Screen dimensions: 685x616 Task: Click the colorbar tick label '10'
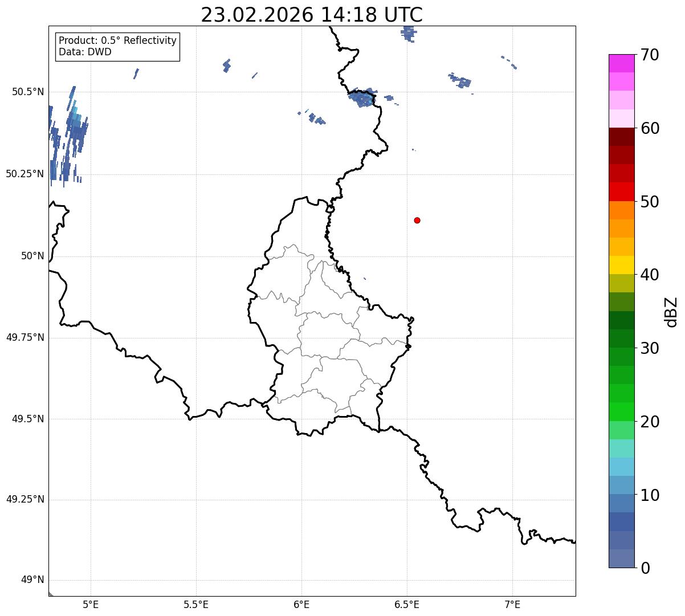[x=650, y=495]
